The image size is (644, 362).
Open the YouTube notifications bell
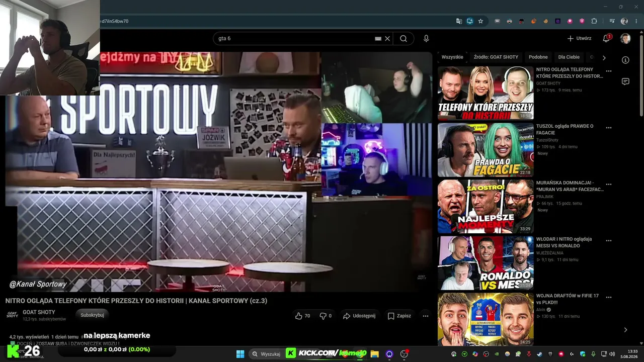pos(607,38)
